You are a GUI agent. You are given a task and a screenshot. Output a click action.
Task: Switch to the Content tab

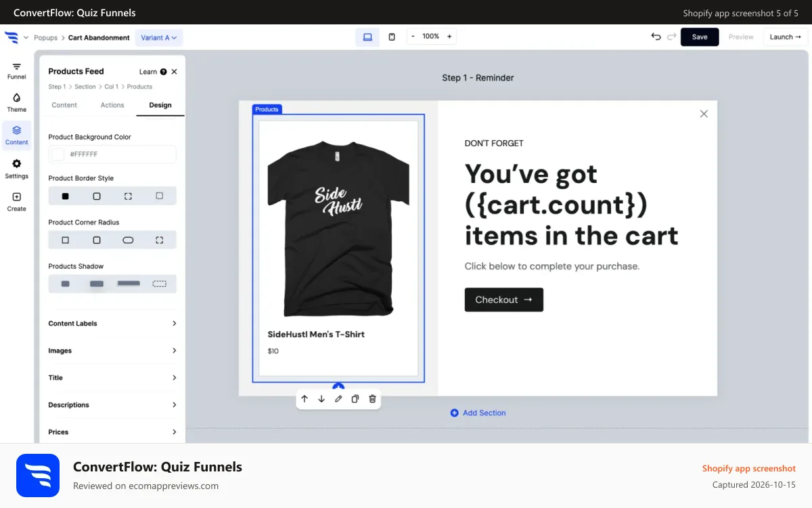click(64, 105)
